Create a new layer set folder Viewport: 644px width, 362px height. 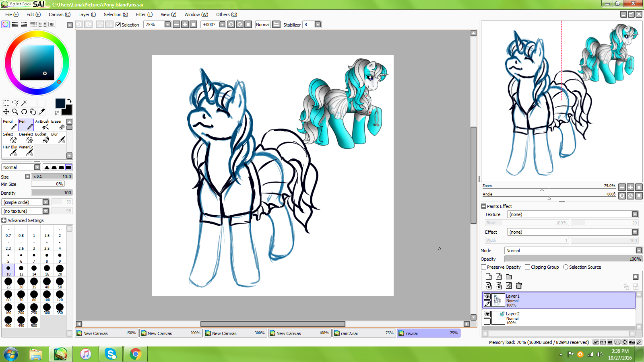[509, 276]
